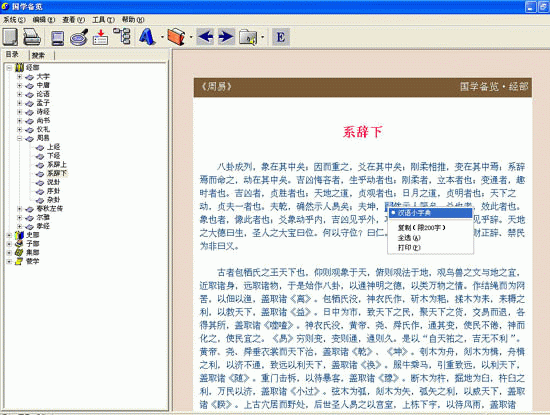Open the 工具(T) menu

point(103,20)
